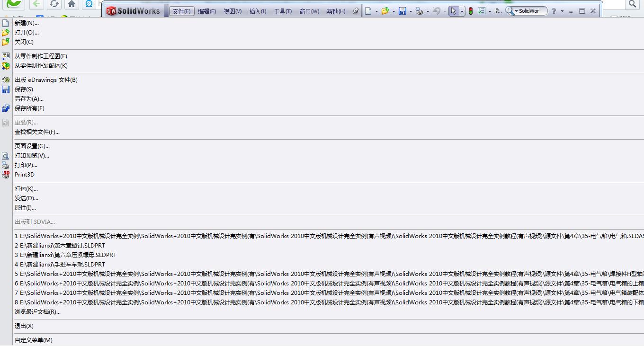Select 页面设置(G)... entry
The width and height of the screenshot is (644, 346).
point(32,146)
